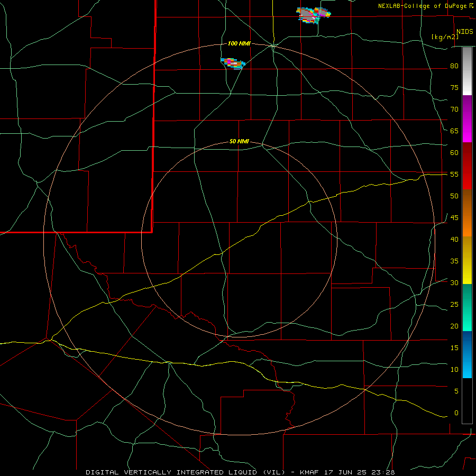This screenshot has width=476, height=476.
Task: Pick the black bottom segment of the VIL legend
Action: 467,401
